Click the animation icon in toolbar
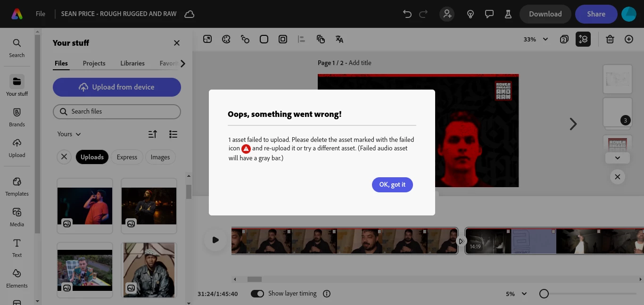 [x=245, y=39]
